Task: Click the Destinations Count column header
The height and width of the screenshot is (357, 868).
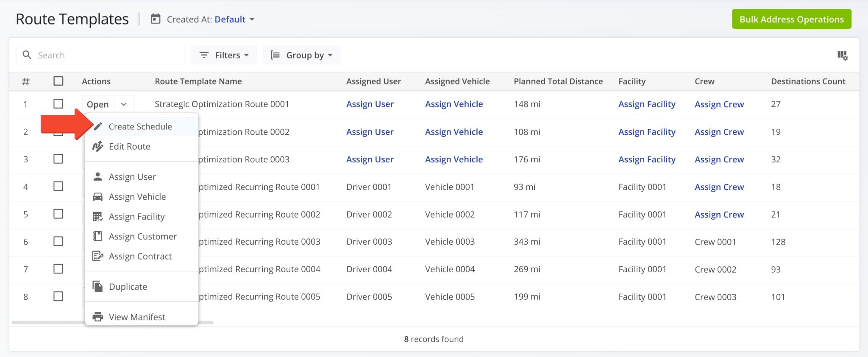Action: [x=808, y=81]
